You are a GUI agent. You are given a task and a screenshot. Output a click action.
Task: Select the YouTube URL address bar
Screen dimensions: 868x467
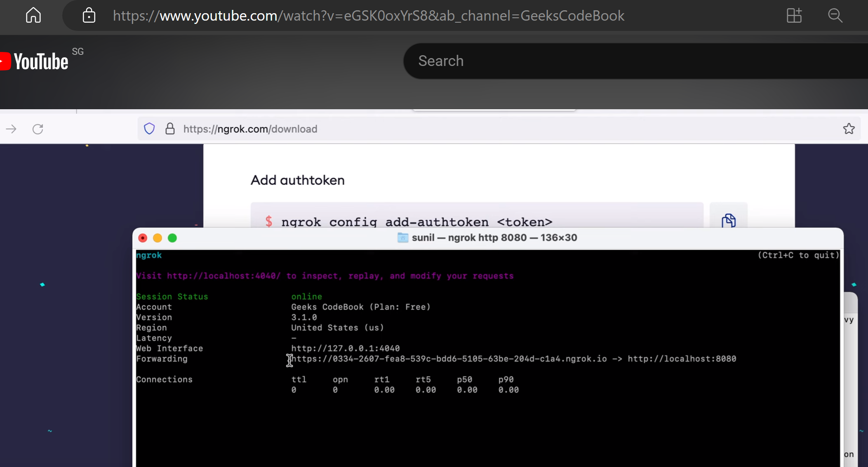tap(368, 16)
